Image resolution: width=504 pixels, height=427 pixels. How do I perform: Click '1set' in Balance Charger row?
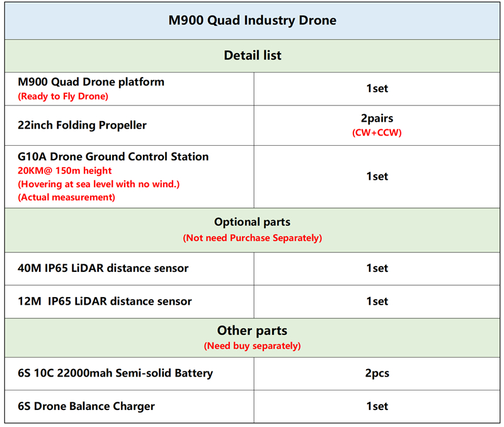pos(377,406)
